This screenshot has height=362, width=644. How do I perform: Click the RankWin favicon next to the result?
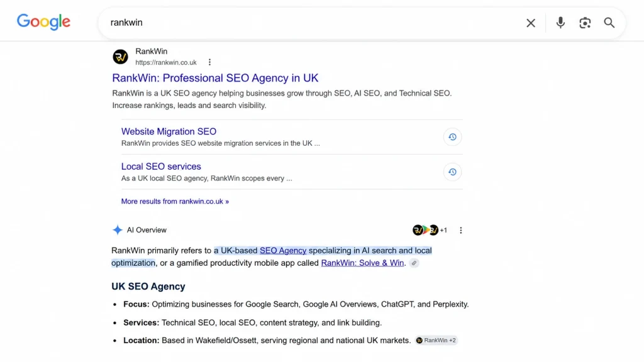(x=120, y=57)
